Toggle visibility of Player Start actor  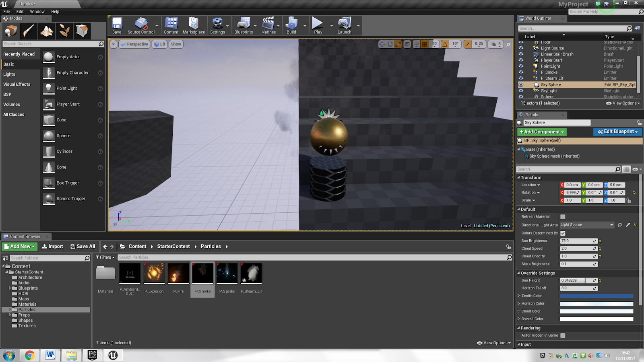tap(521, 60)
